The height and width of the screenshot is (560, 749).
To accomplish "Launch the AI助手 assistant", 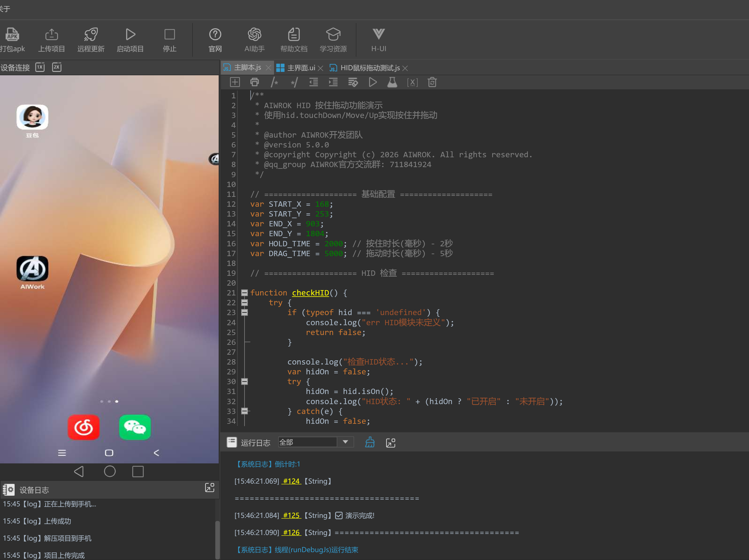I will (x=255, y=40).
